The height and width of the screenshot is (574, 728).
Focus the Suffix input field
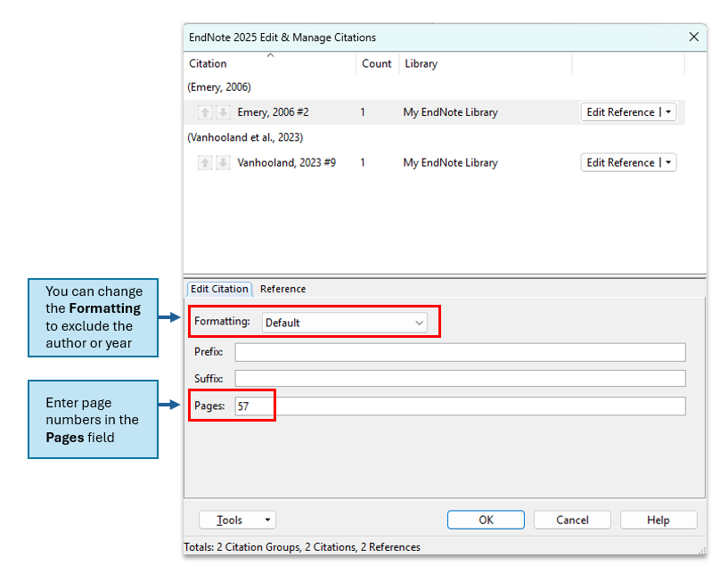pyautogui.click(x=460, y=379)
